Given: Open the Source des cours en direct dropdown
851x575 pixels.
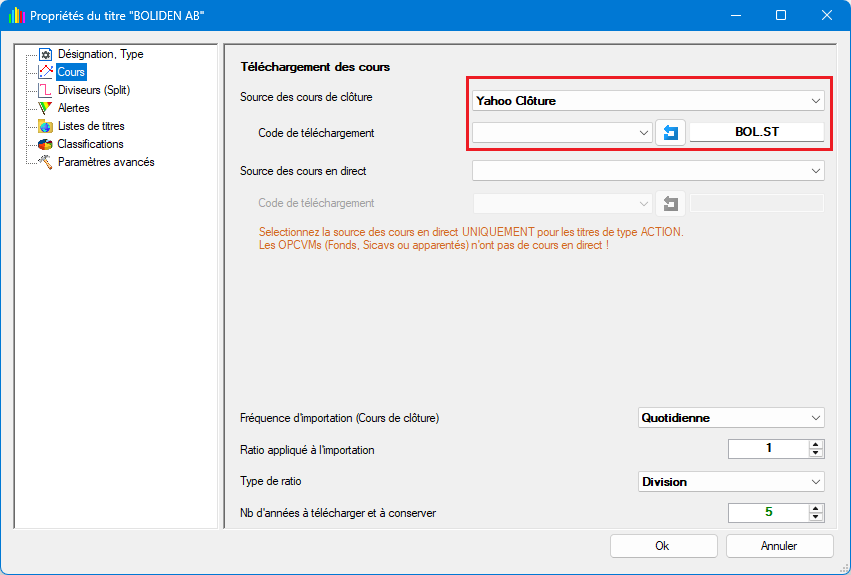Looking at the screenshot, I should (x=648, y=171).
